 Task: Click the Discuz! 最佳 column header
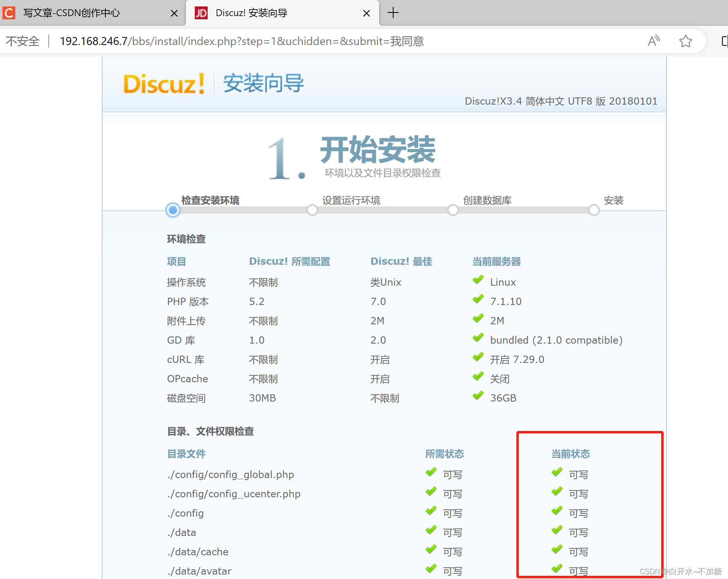402,262
